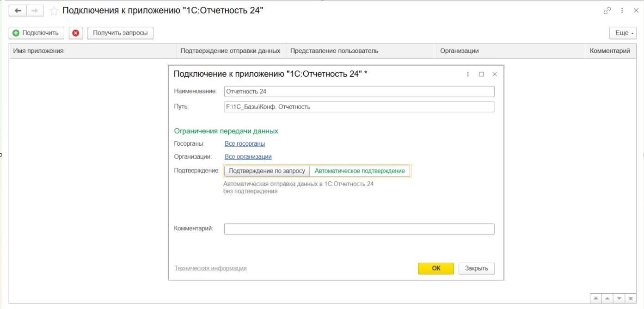Jump to first row with list navigation arrow

[596, 298]
